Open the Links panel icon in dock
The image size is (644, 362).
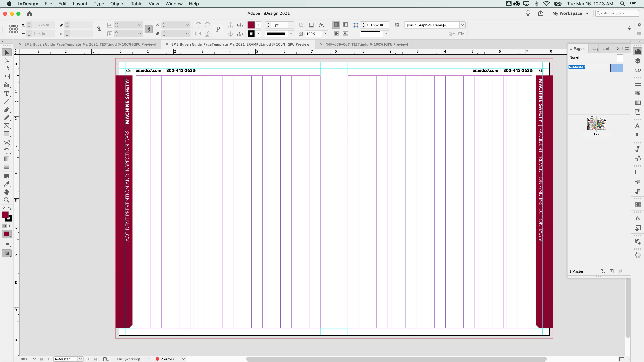[638, 70]
